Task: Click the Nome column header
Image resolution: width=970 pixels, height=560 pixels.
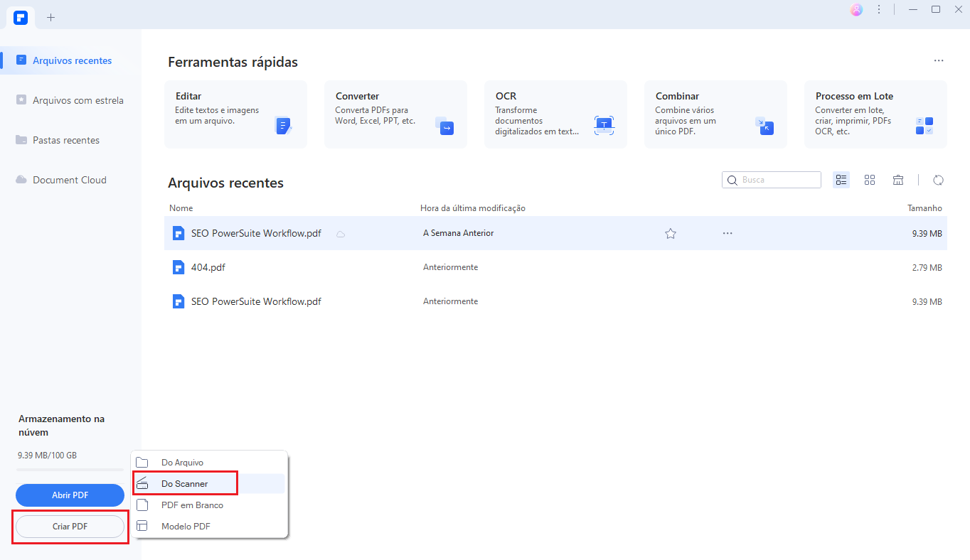Action: click(x=181, y=208)
